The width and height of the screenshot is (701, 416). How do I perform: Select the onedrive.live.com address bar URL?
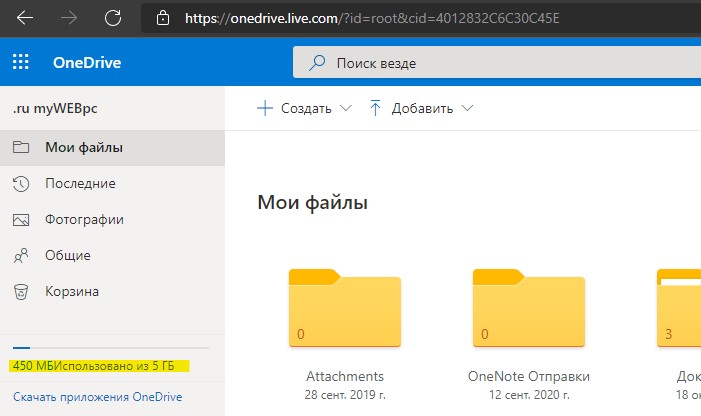pyautogui.click(x=372, y=18)
